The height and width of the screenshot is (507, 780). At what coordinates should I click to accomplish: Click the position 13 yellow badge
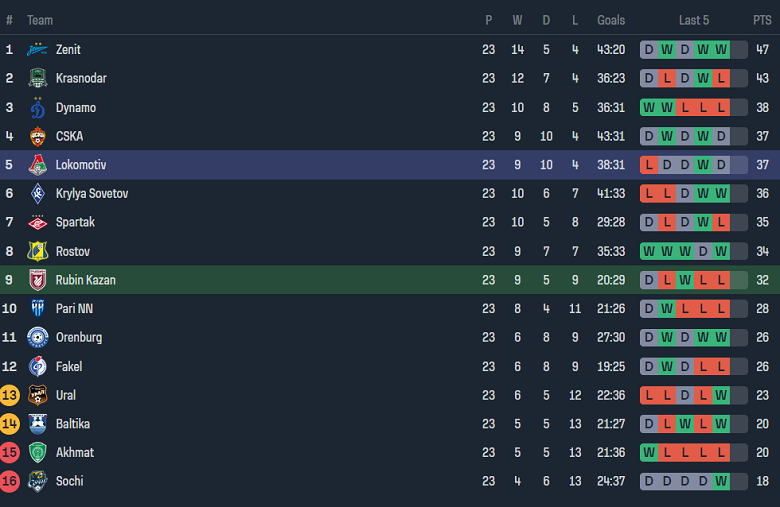10,395
